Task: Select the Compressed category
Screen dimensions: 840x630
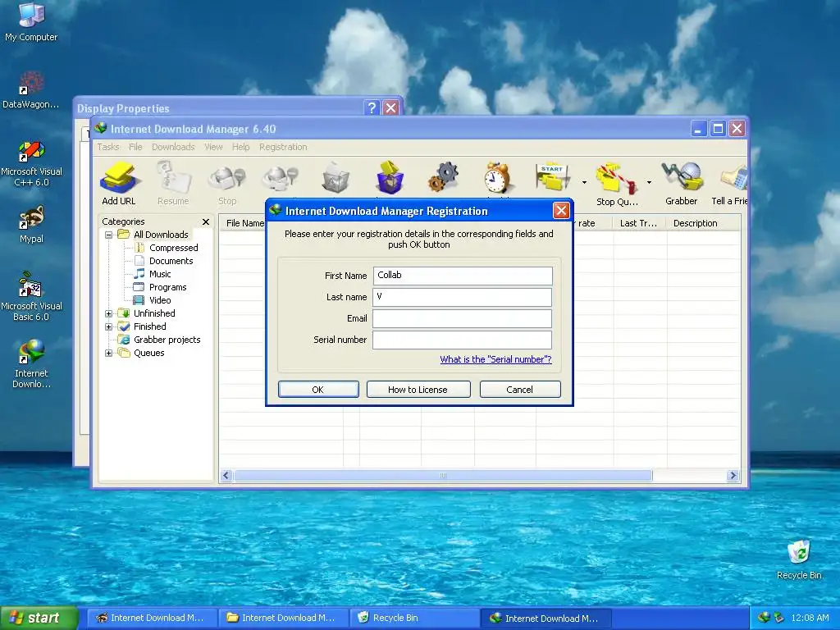Action: click(x=174, y=248)
